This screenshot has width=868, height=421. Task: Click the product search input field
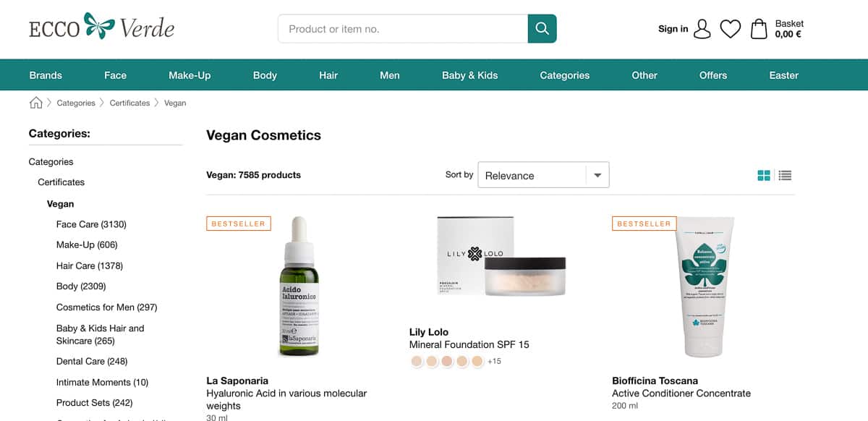[x=402, y=28]
